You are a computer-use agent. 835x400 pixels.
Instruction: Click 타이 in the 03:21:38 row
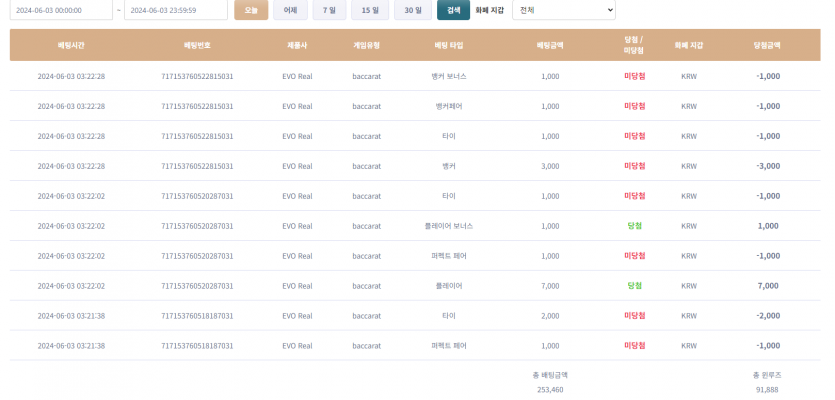click(x=449, y=316)
